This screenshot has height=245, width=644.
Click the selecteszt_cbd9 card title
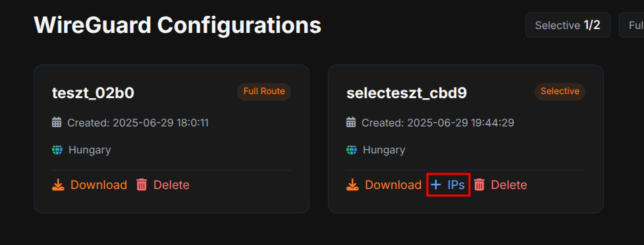coord(406,94)
